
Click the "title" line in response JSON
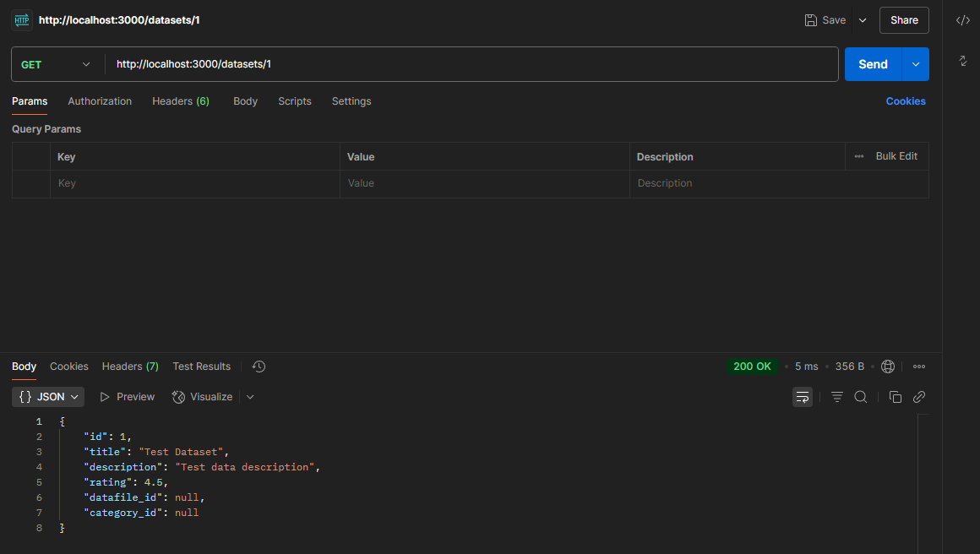pos(156,452)
